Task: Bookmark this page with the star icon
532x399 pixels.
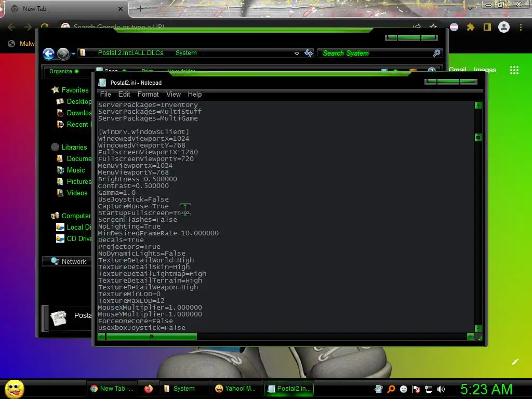Action: tap(433, 26)
